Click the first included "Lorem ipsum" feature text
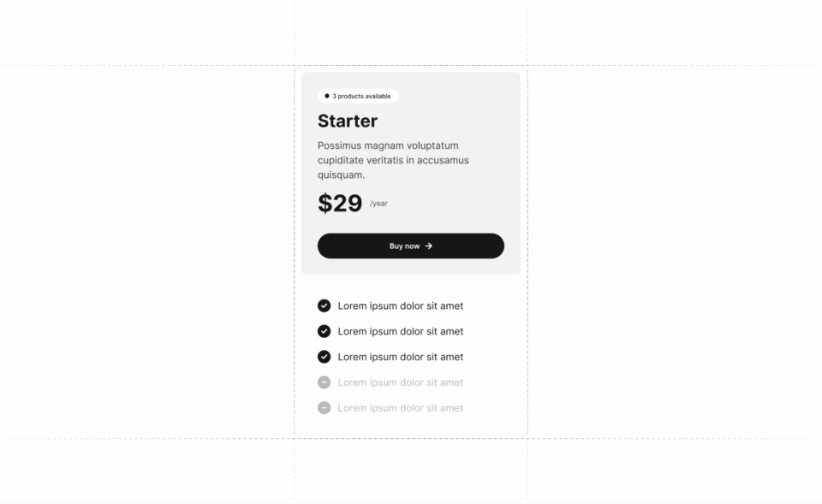 point(400,305)
